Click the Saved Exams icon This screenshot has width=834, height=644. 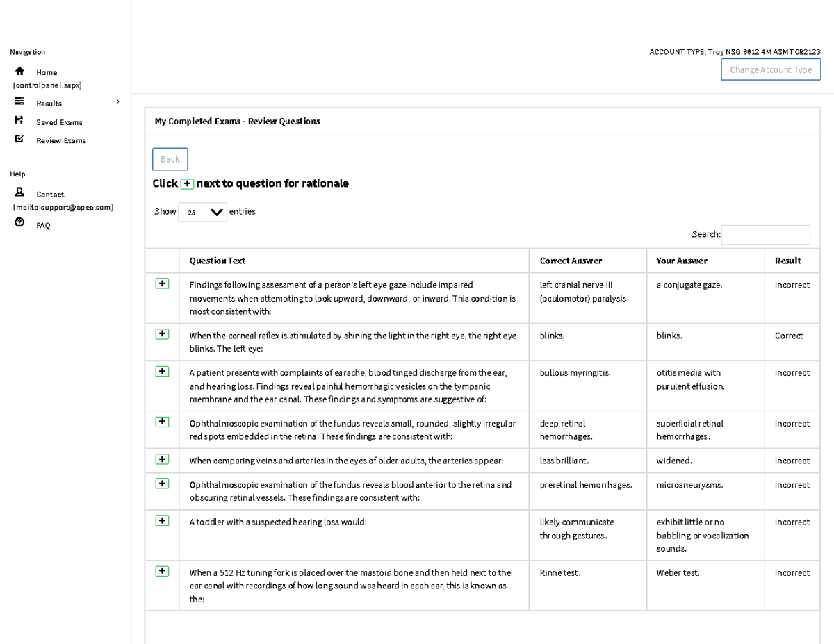[x=19, y=121]
